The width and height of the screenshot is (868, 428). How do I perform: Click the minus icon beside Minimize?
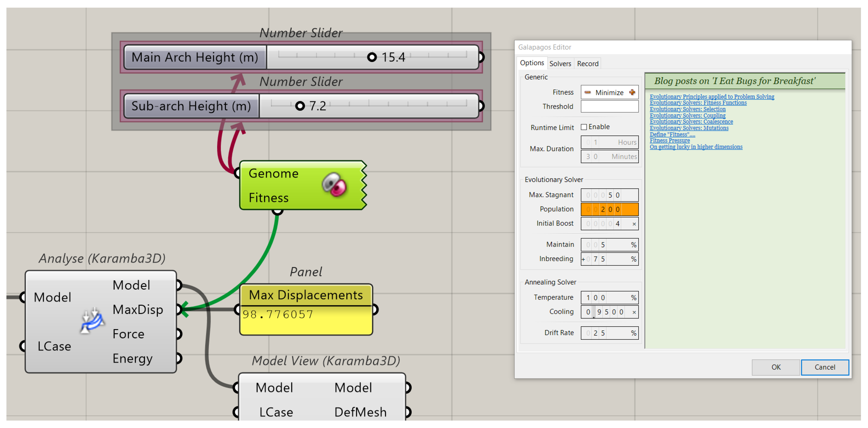(587, 92)
